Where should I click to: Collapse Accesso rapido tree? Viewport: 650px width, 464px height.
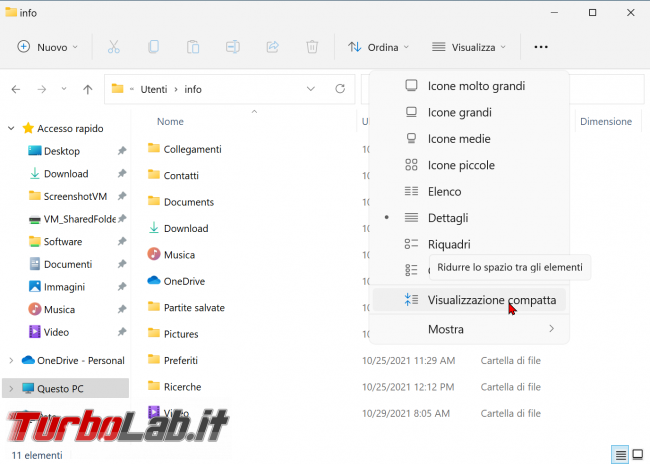click(11, 128)
